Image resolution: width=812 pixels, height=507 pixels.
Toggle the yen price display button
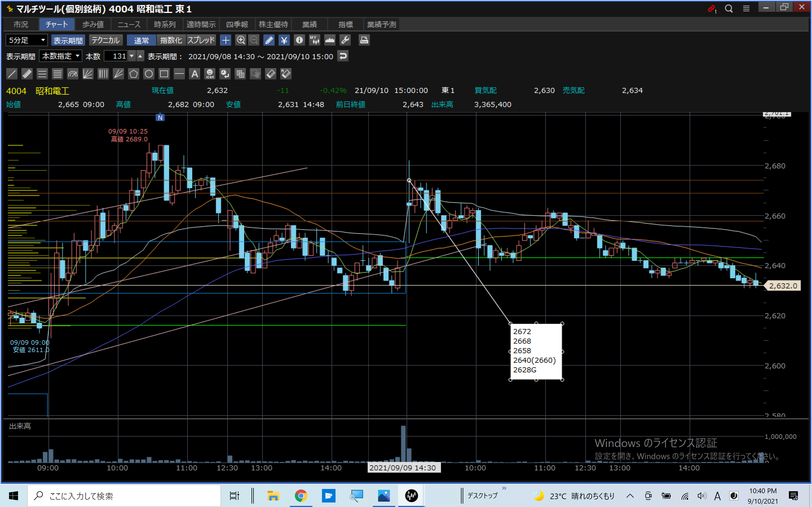284,40
